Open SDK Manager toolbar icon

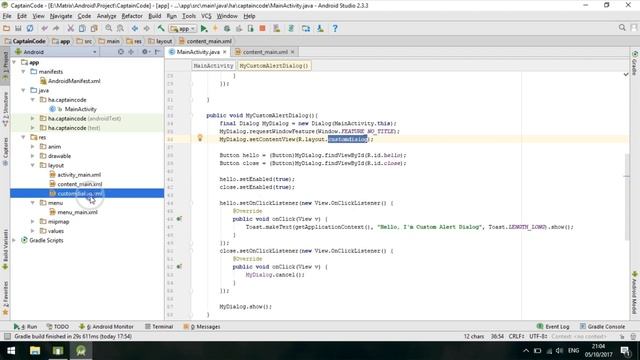[x=320, y=29]
